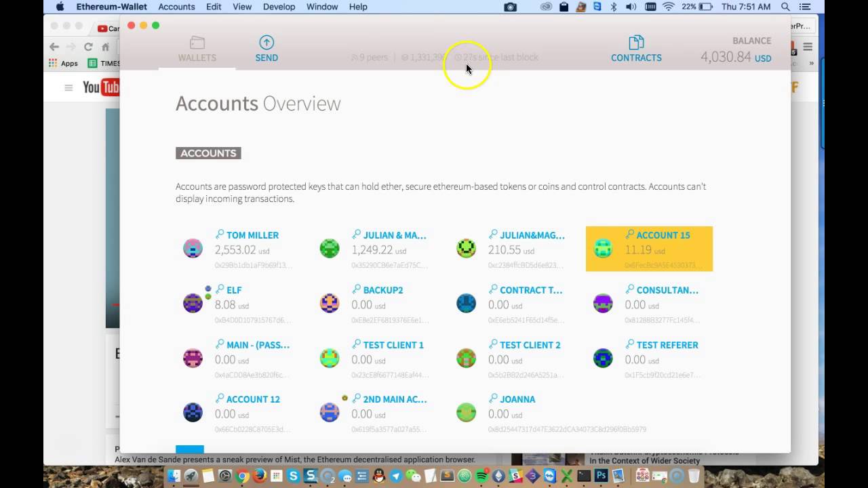Click the BACKUP2 account identicon
The width and height of the screenshot is (868, 488).
point(330,303)
